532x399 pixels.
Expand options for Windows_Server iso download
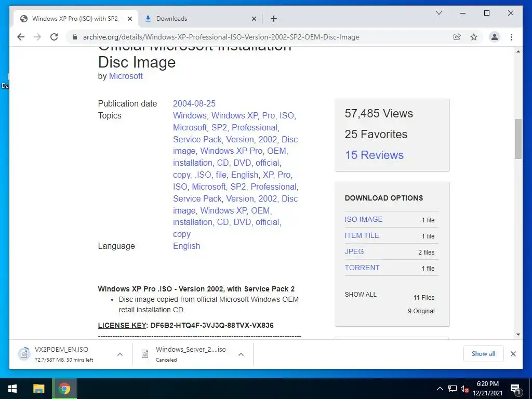[241, 354]
